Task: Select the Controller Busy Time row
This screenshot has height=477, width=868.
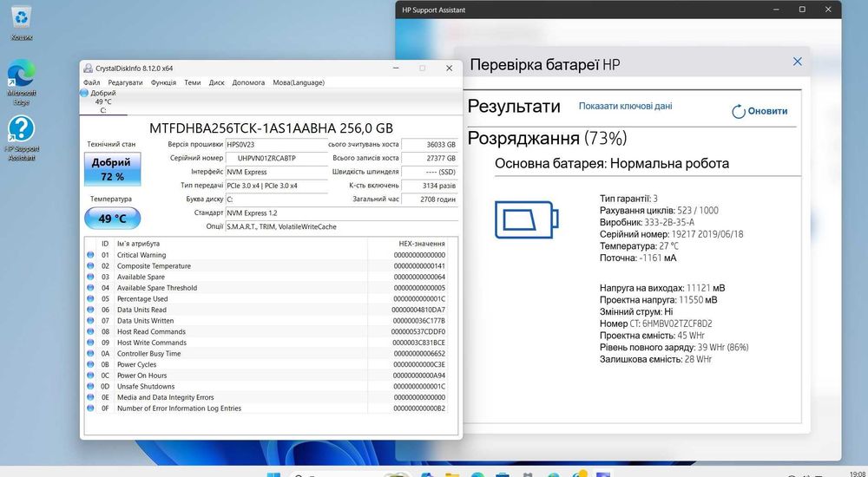Action: click(x=266, y=354)
